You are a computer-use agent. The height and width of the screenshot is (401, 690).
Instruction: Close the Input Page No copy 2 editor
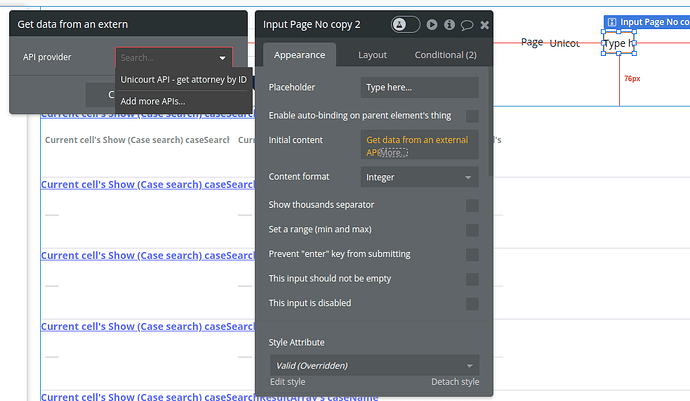[484, 25]
